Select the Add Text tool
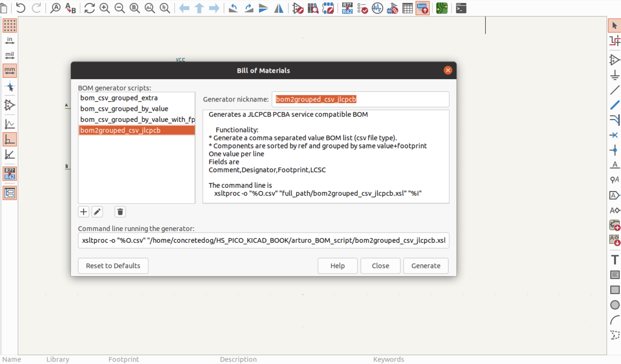 pyautogui.click(x=615, y=260)
